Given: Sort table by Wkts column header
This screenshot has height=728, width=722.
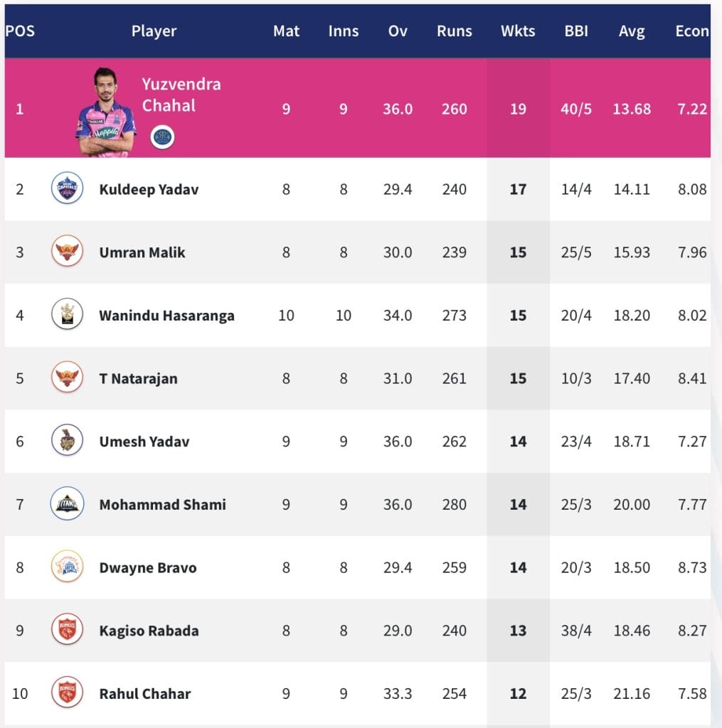Looking at the screenshot, I should tap(518, 31).
